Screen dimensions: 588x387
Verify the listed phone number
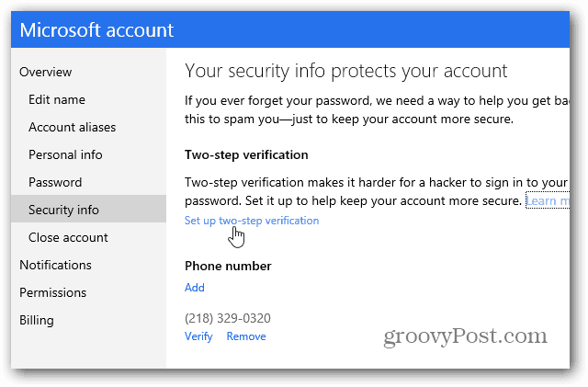[198, 336]
